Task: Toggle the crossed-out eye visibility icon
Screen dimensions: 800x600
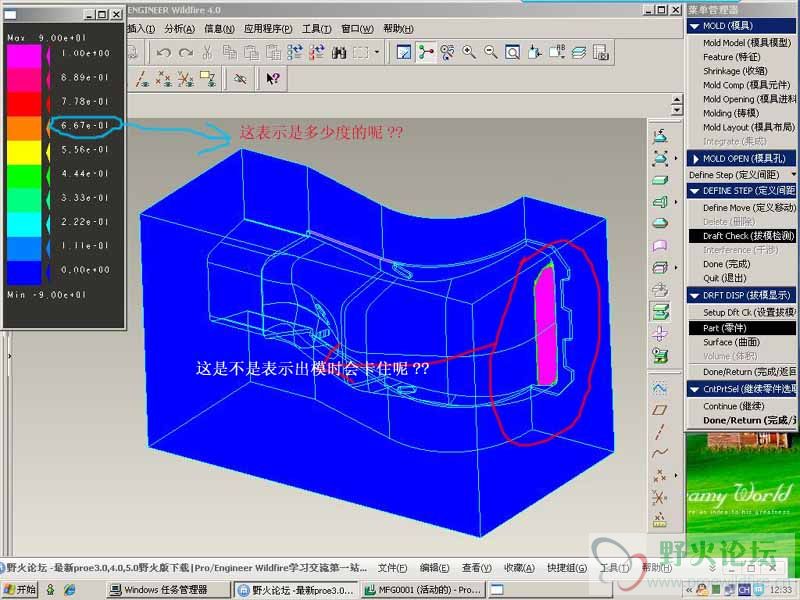Action: [x=240, y=79]
